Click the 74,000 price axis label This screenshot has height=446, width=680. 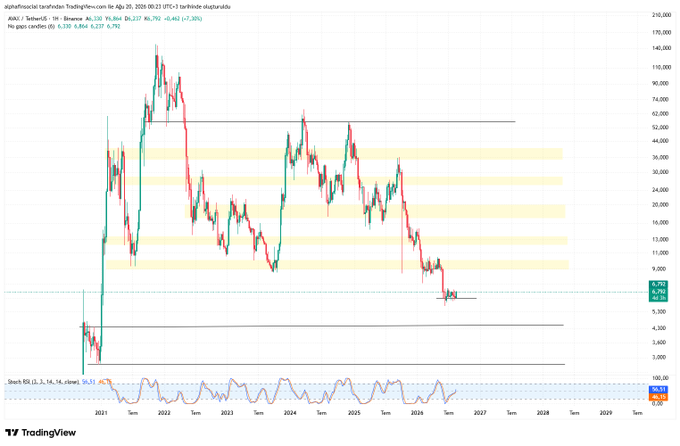660,99
